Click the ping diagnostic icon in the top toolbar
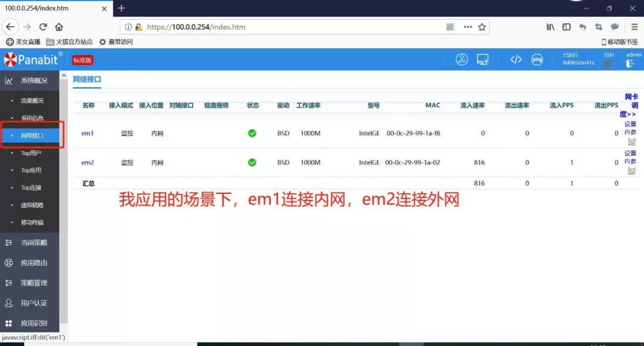The height and width of the screenshot is (346, 644). 537,60
